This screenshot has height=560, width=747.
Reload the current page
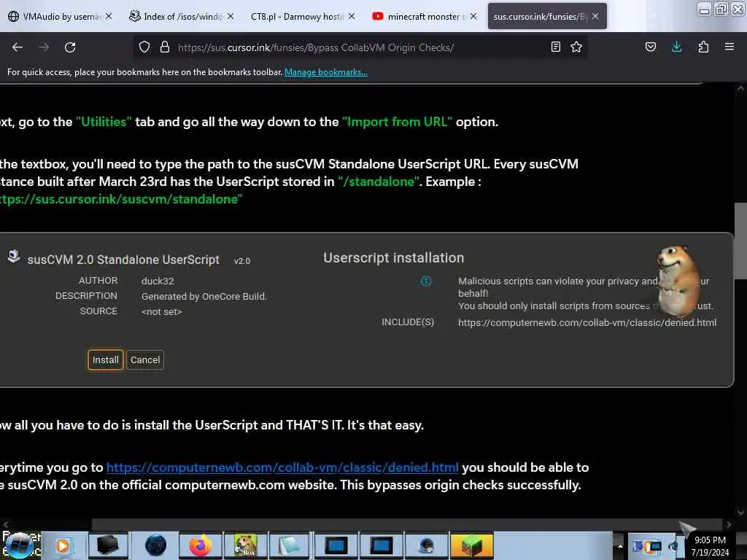70,47
